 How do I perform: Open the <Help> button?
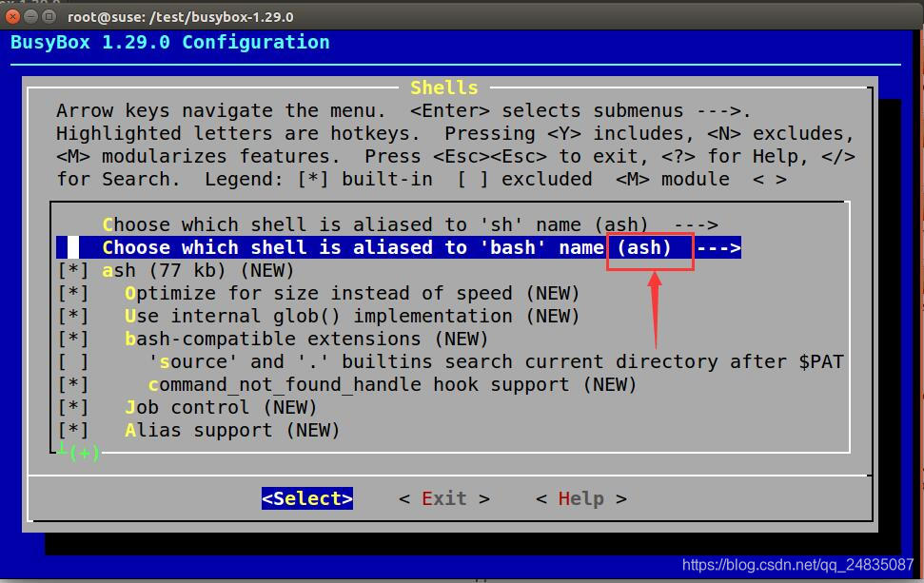tap(580, 497)
